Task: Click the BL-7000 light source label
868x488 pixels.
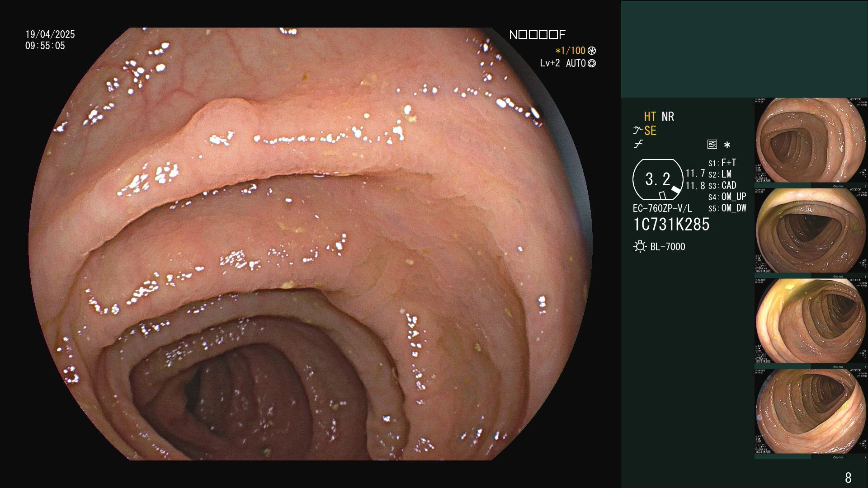Action: 668,247
